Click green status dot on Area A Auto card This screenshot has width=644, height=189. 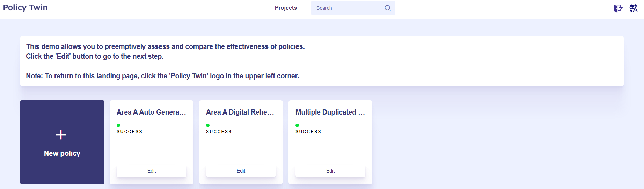118,125
